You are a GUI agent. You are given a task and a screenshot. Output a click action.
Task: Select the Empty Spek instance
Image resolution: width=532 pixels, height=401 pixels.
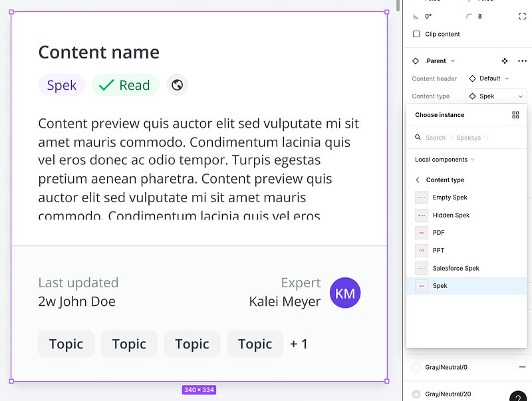[x=467, y=198]
